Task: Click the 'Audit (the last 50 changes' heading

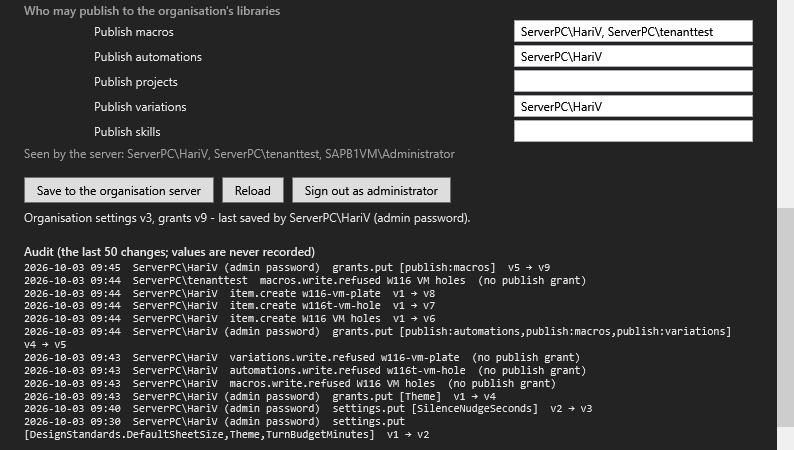Action: tap(169, 252)
